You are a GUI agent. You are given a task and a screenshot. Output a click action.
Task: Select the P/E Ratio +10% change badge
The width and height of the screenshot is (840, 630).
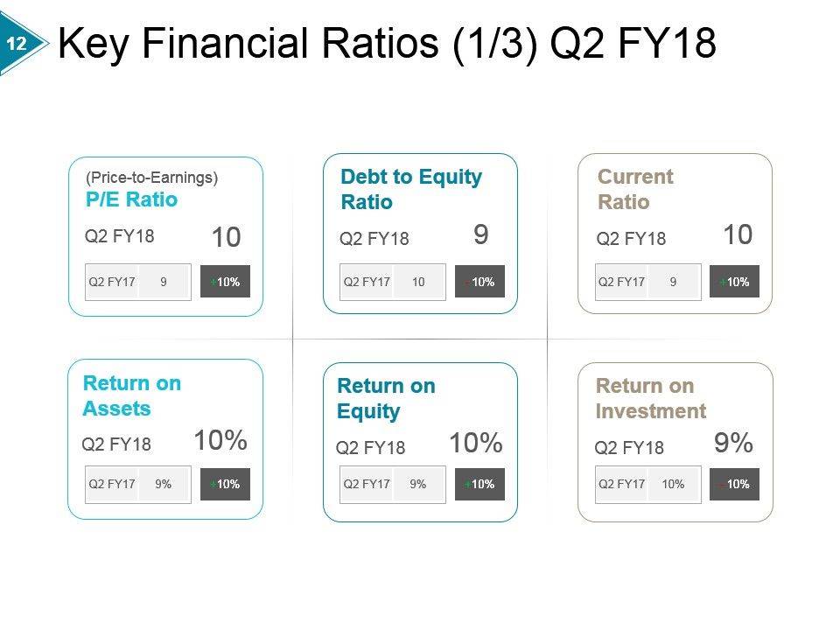(x=225, y=281)
